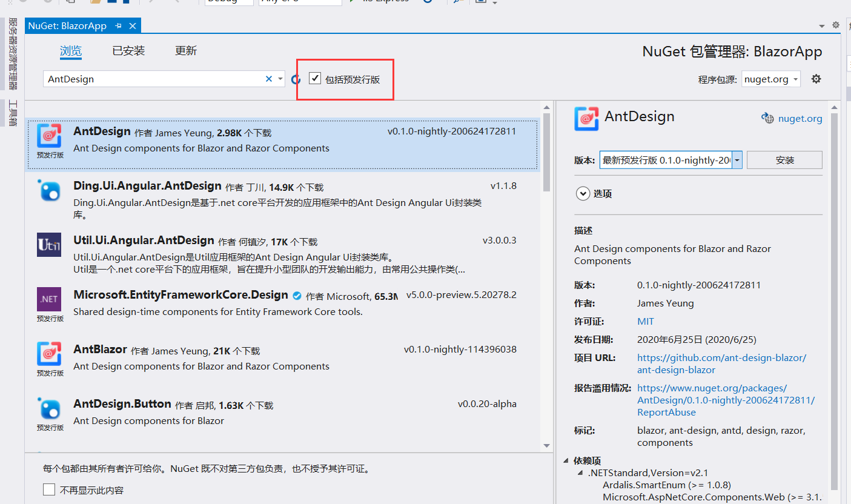Check 不再显示此内容 checkbox
The height and width of the screenshot is (504, 851).
click(49, 489)
